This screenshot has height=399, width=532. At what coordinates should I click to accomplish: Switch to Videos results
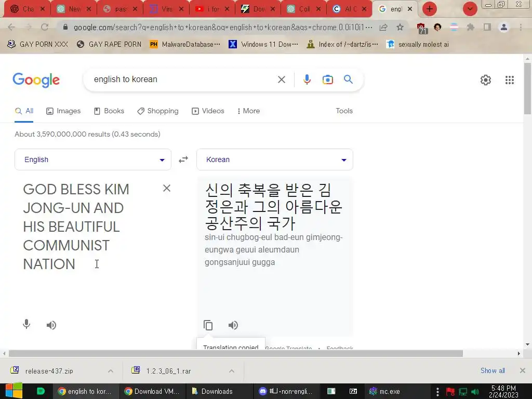click(x=208, y=111)
